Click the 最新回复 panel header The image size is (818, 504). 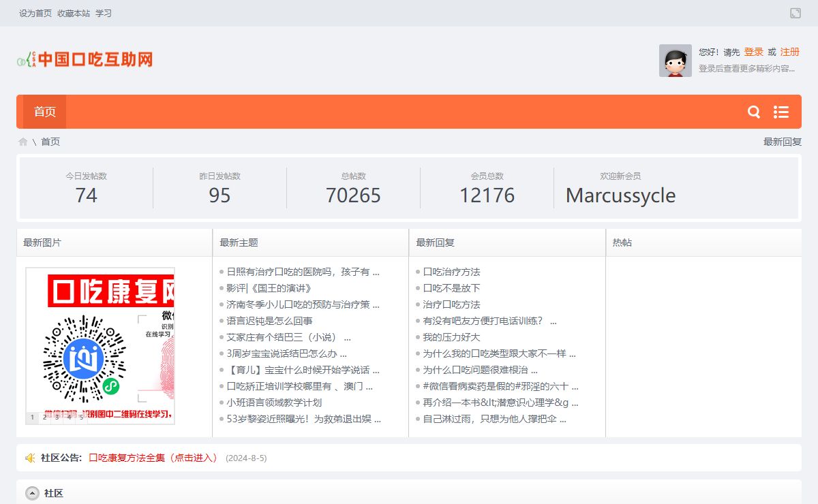coord(435,242)
